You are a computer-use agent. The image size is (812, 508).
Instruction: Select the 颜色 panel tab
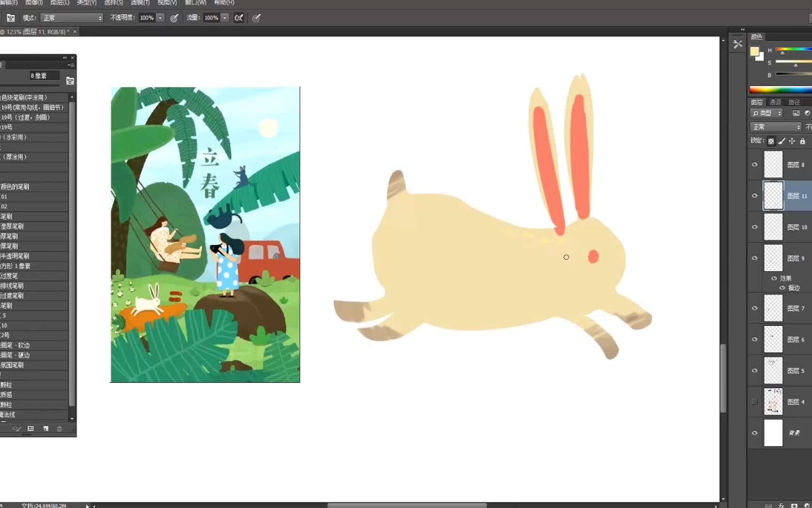757,37
